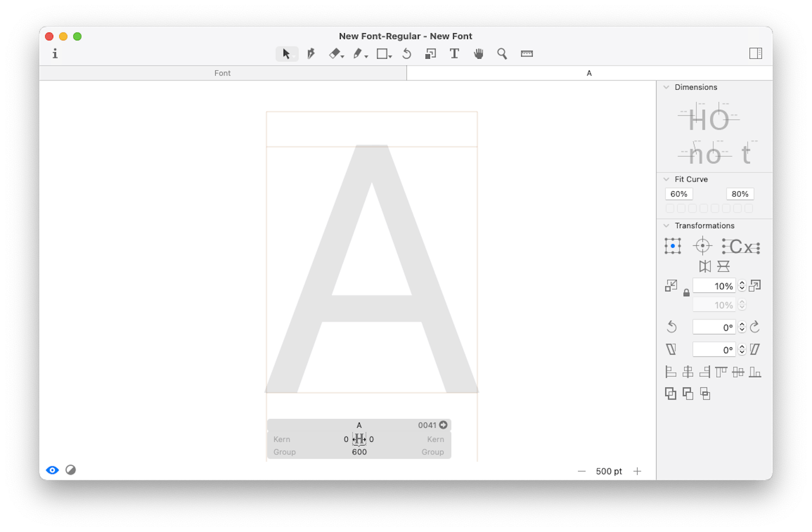812x532 pixels.
Task: Select the A edit tab
Action: (x=589, y=73)
